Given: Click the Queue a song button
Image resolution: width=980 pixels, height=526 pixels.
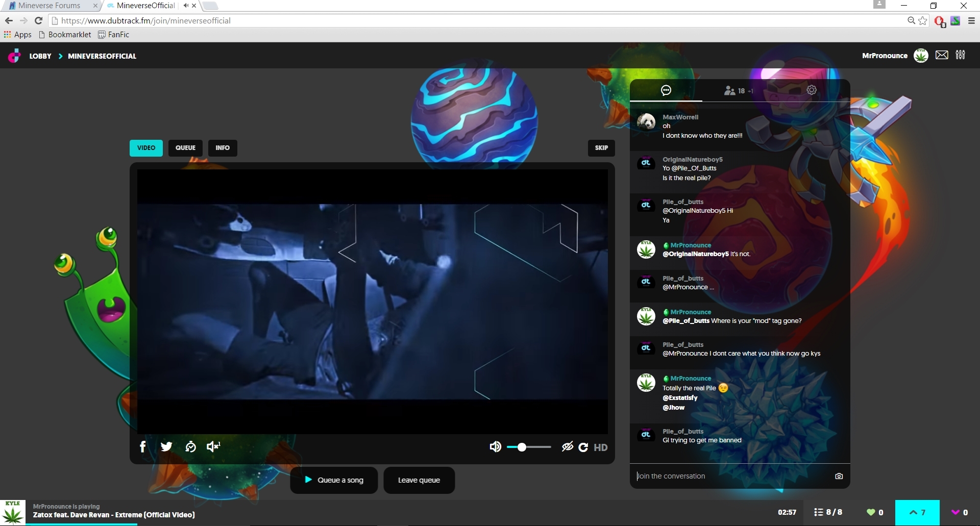Looking at the screenshot, I should click(334, 480).
